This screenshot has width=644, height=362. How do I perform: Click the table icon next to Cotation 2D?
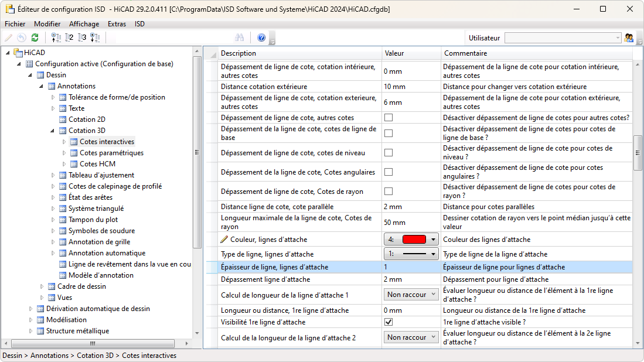pos(63,119)
